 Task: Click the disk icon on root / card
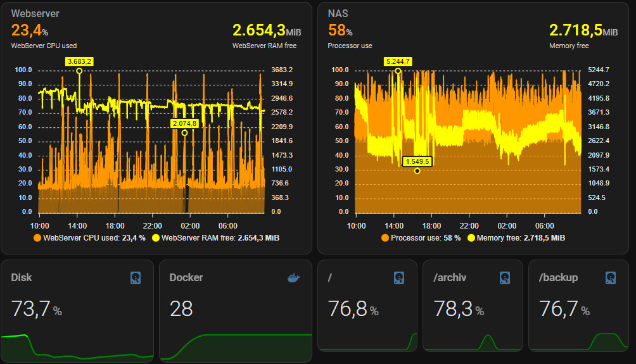[x=399, y=278]
